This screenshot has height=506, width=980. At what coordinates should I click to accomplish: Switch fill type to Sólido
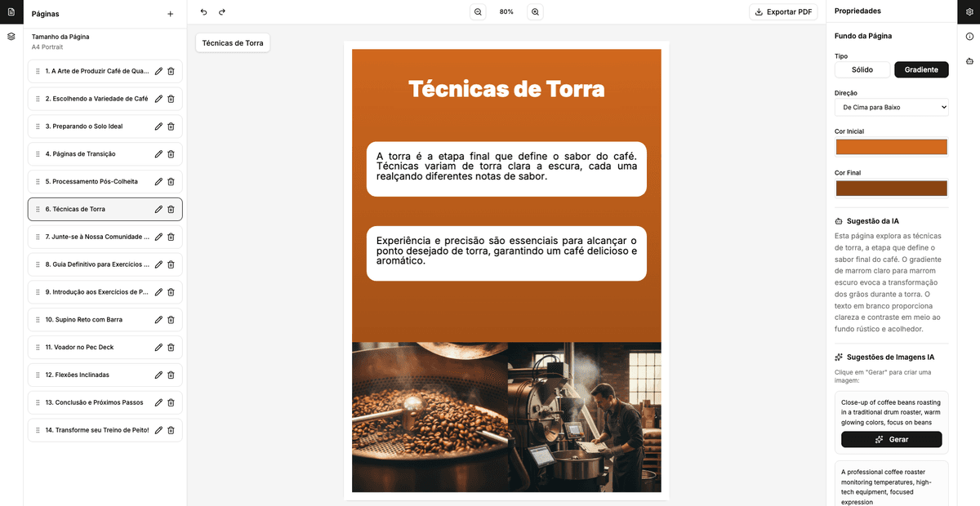pyautogui.click(x=862, y=69)
